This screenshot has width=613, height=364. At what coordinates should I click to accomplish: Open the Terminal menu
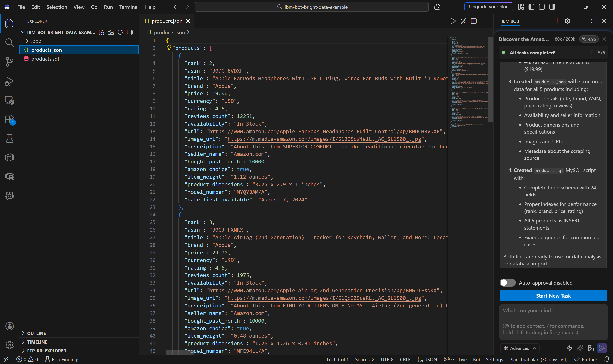pos(129,7)
